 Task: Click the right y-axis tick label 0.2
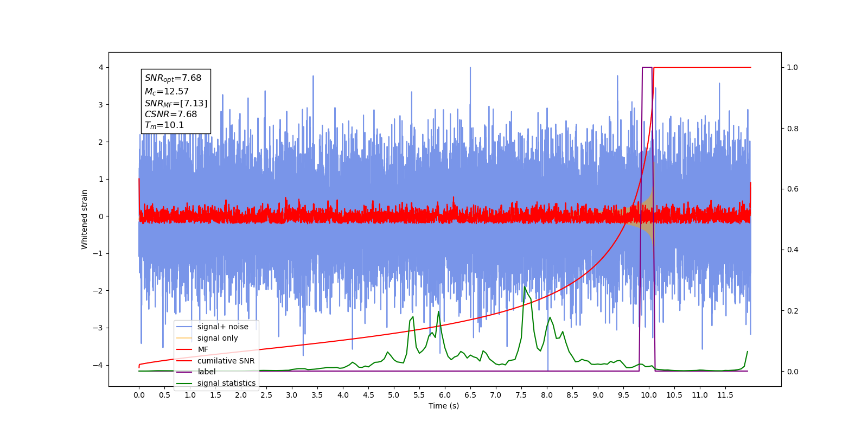click(x=793, y=311)
